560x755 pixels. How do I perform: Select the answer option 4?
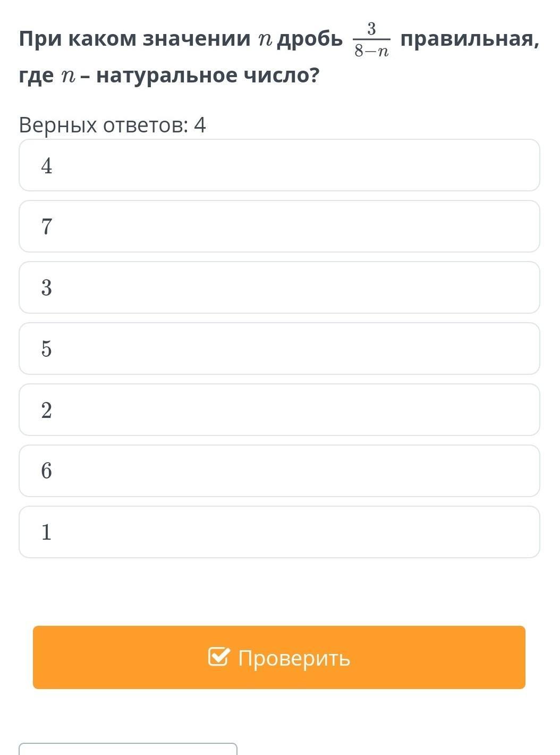279,165
